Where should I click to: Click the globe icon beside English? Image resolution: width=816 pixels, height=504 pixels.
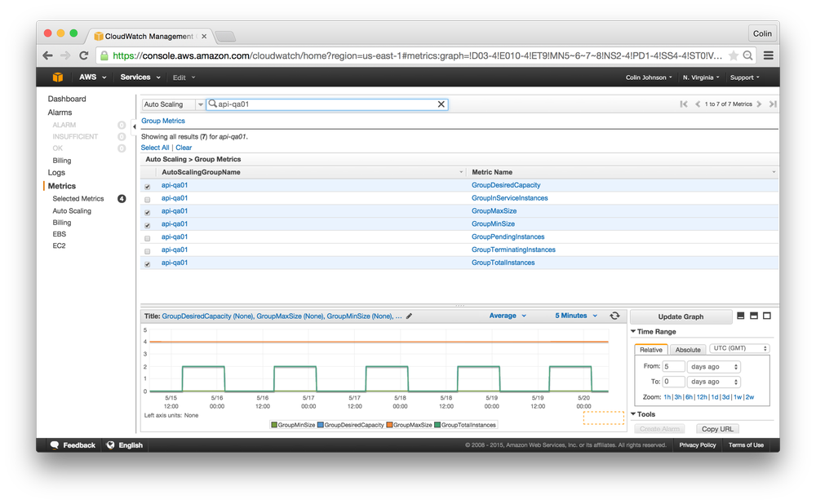click(x=110, y=445)
